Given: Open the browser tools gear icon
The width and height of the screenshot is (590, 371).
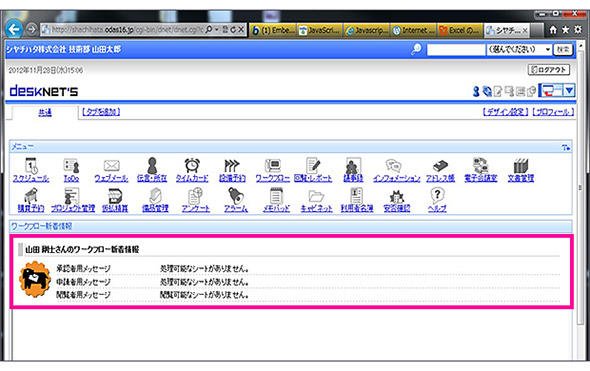Looking at the screenshot, I should tap(578, 30).
